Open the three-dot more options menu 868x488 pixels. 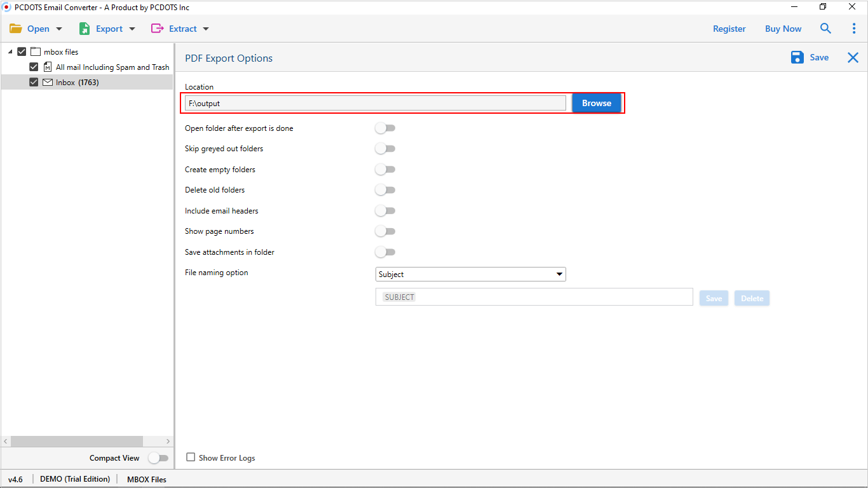(x=854, y=29)
